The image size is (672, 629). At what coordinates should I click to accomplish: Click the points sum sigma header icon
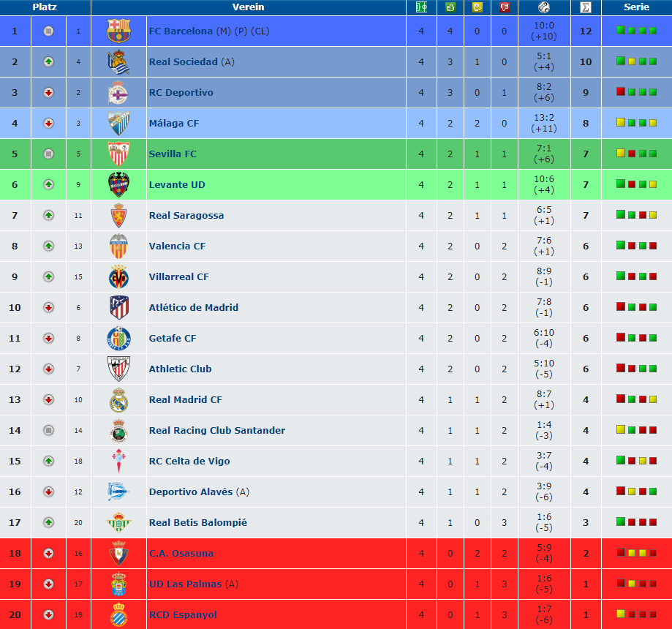[586, 7]
